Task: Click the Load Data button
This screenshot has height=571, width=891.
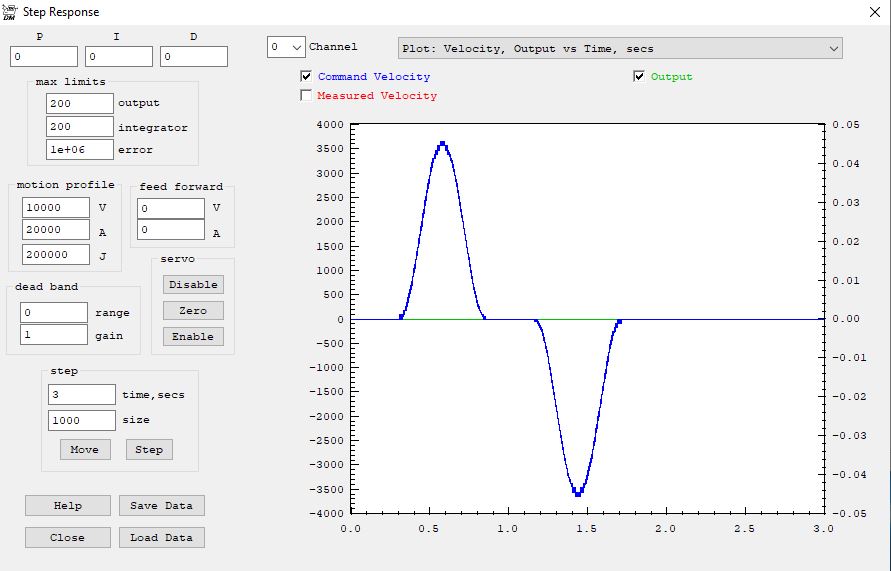Action: coord(161,538)
